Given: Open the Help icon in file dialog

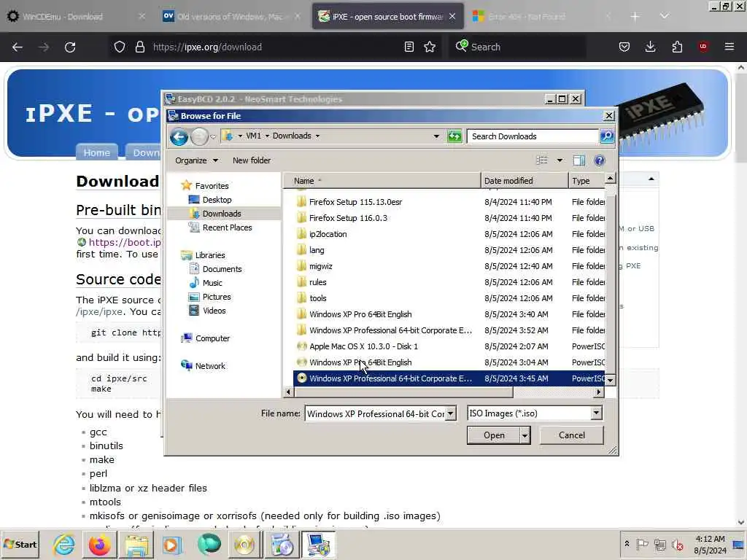Looking at the screenshot, I should tap(600, 160).
